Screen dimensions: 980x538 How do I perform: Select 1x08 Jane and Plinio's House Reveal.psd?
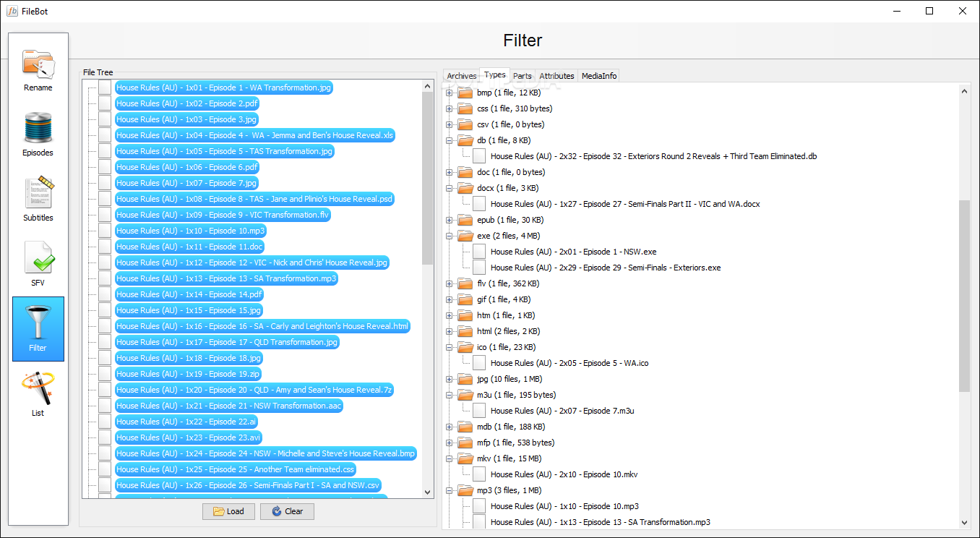[254, 199]
